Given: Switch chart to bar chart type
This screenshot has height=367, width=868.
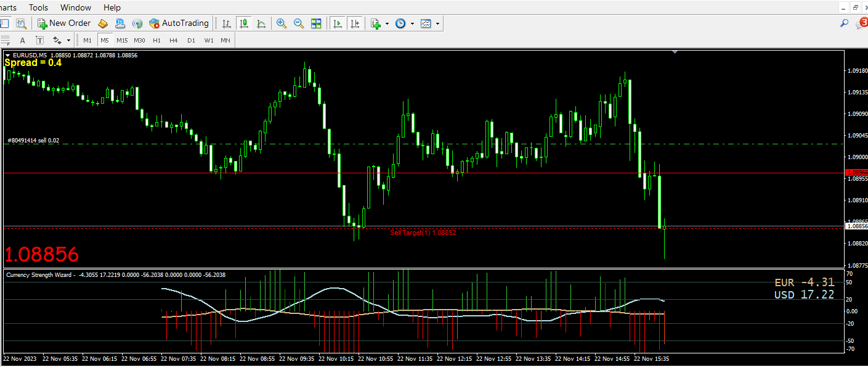Looking at the screenshot, I should pyautogui.click(x=227, y=23).
